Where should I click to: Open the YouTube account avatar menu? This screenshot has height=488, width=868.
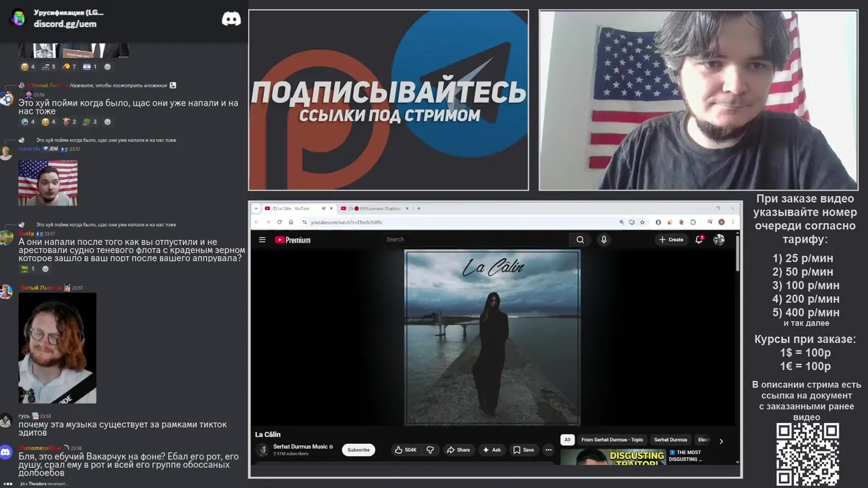click(x=719, y=239)
